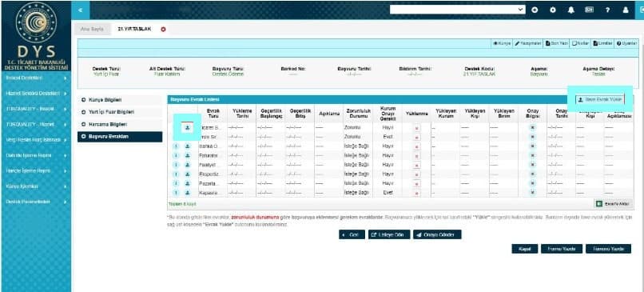644x292 pixels.
Task: Open the user profile icon in top bar
Action: 626,10
